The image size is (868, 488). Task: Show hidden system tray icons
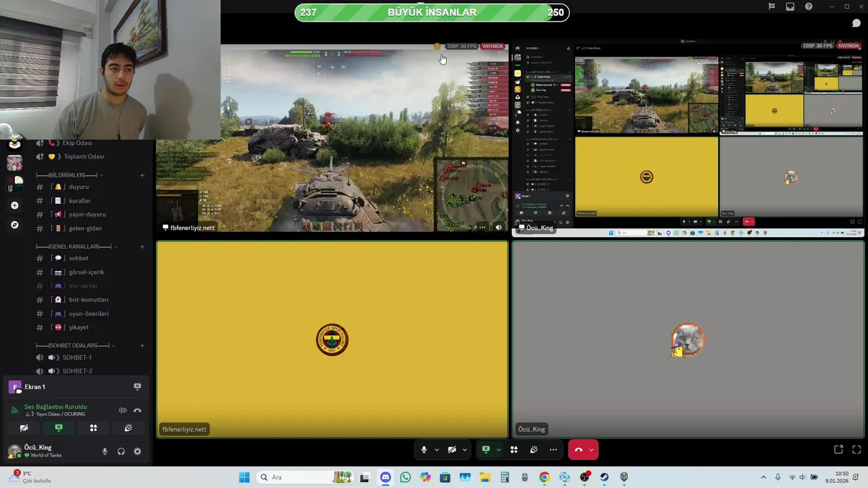pyautogui.click(x=763, y=477)
